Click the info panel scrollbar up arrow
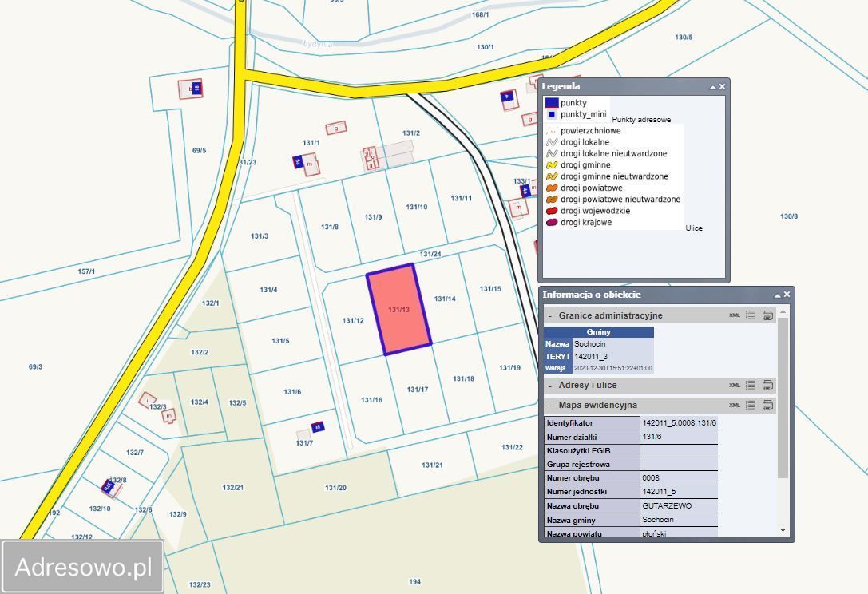This screenshot has height=594, width=868. click(x=783, y=311)
